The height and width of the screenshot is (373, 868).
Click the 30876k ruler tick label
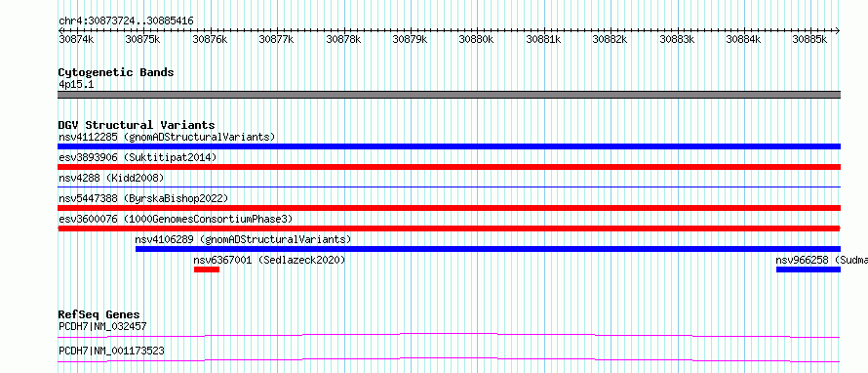[210, 39]
